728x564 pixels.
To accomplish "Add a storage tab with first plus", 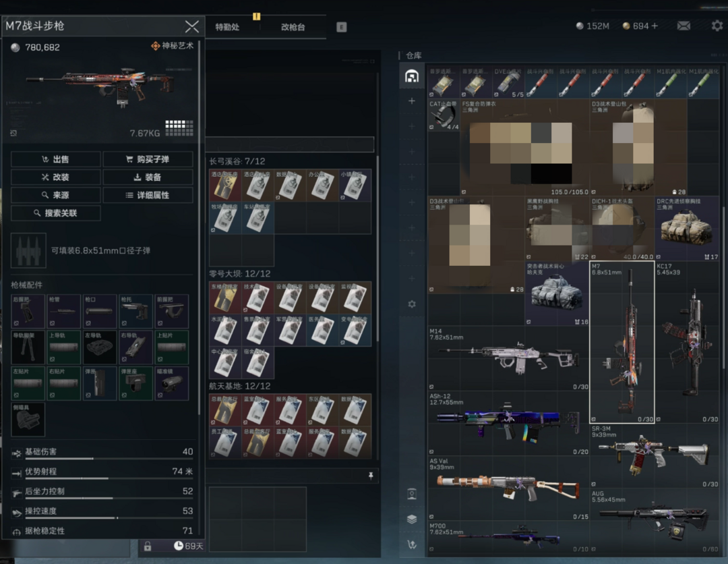I will (x=412, y=101).
